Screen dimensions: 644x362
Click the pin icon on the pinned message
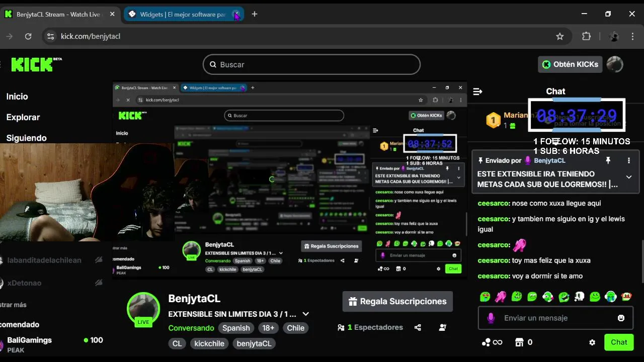[608, 160]
